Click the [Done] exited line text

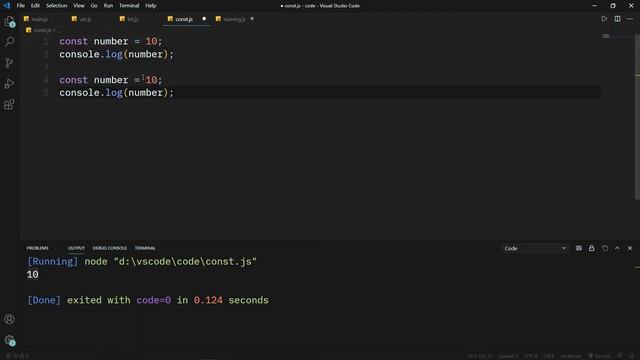pos(148,300)
